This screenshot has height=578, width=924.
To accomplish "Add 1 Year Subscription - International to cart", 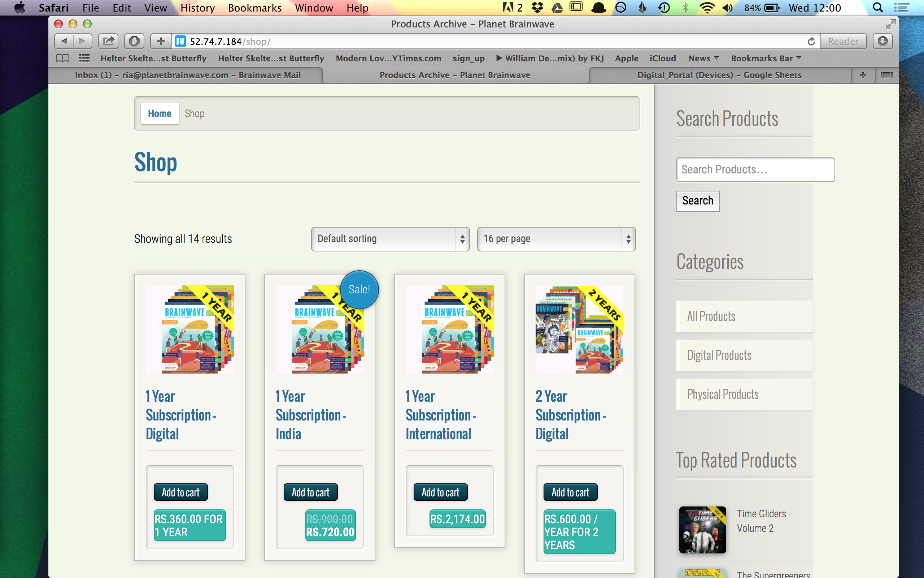I will tap(440, 492).
